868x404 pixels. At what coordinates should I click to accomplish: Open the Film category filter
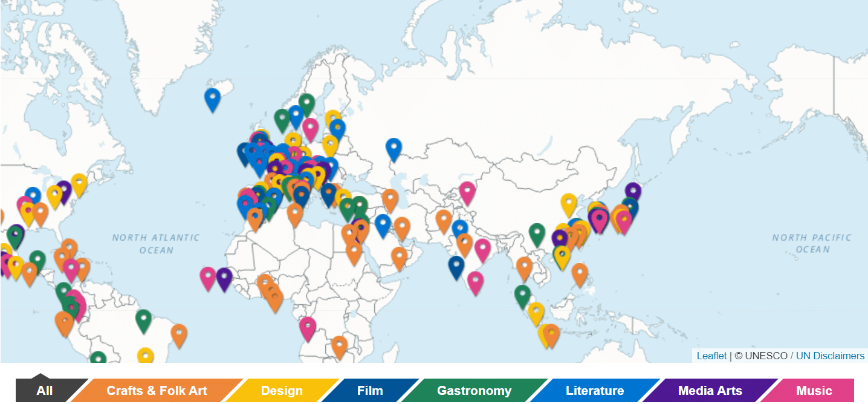point(369,391)
